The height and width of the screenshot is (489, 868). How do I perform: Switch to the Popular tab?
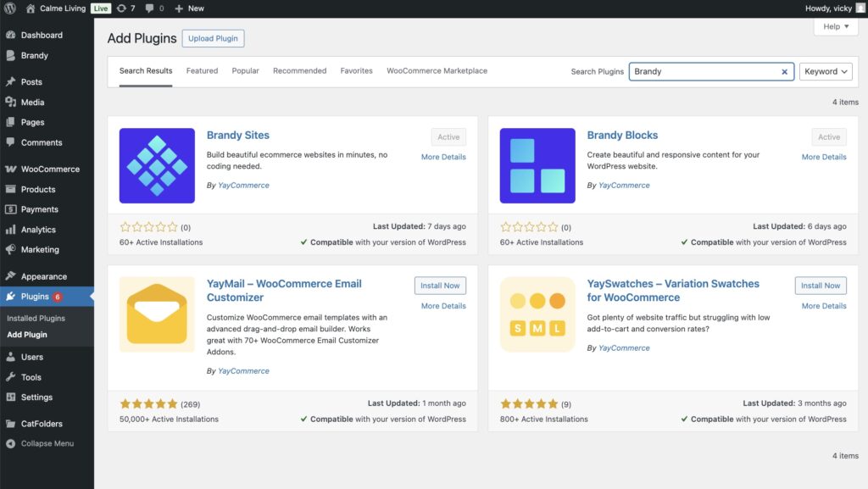coord(245,71)
